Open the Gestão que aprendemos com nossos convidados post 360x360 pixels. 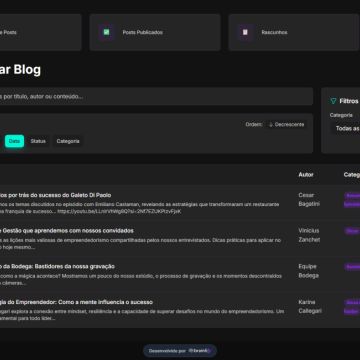[67, 231]
